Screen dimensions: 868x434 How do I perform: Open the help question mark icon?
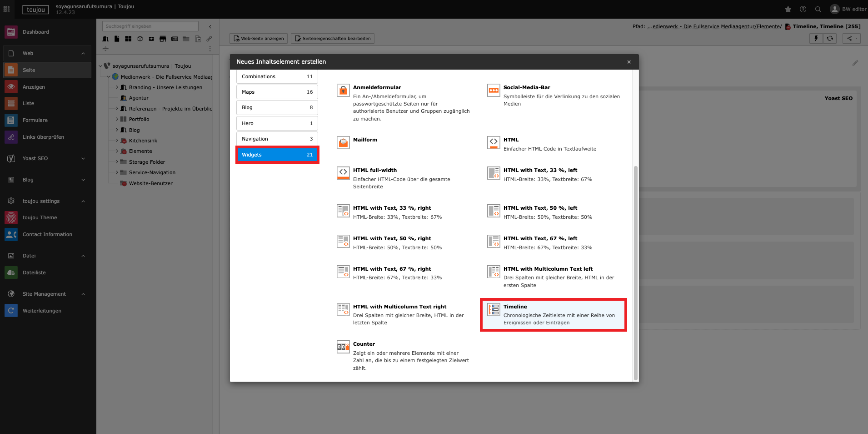point(803,9)
